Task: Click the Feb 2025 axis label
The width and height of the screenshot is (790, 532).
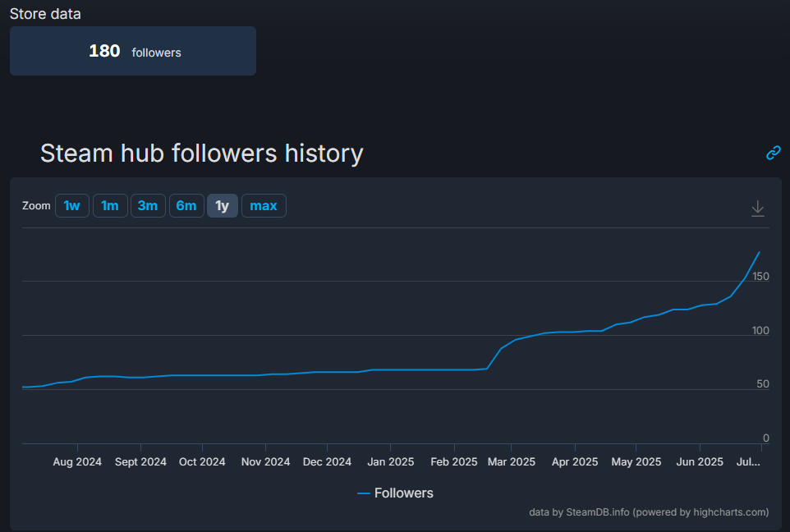Action: pos(454,461)
